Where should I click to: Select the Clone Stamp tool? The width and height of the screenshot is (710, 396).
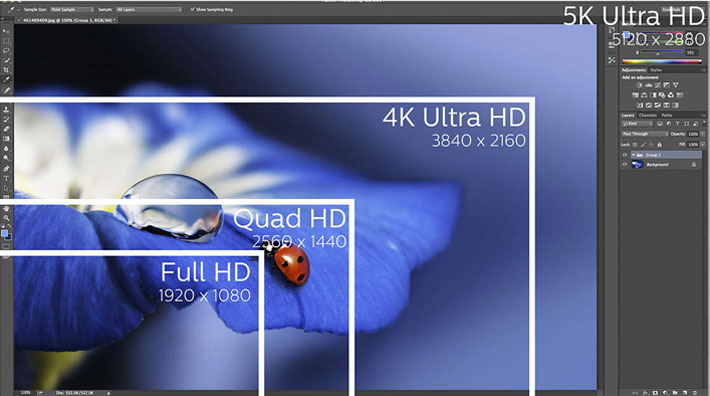coord(6,110)
